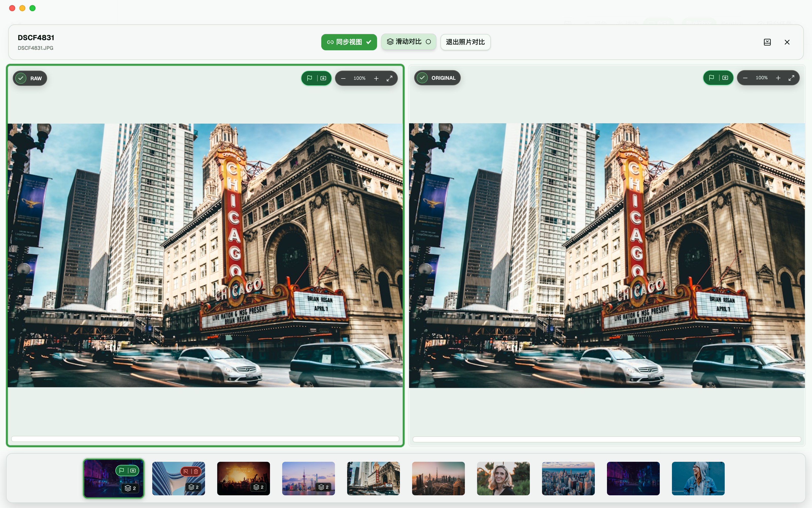Click trash icon on blue architecture thumbnail

[x=196, y=471]
